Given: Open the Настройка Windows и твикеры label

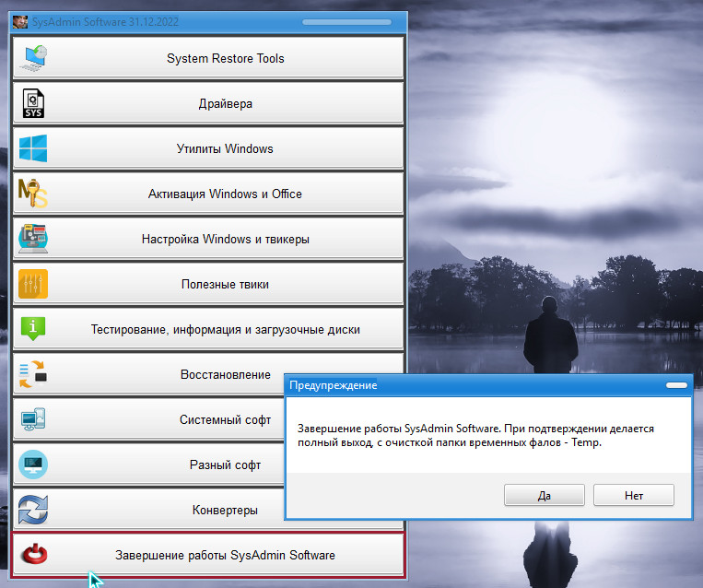Looking at the screenshot, I should (x=225, y=239).
